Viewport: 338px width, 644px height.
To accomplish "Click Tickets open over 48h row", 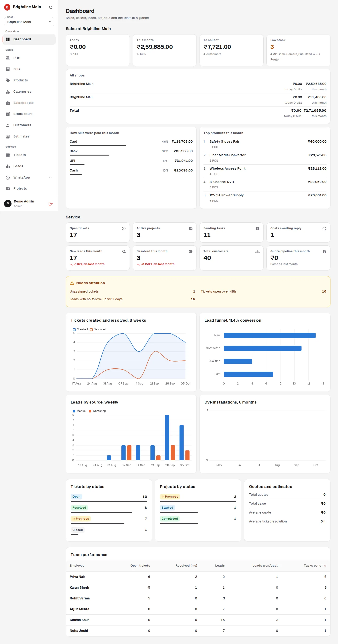I will [x=263, y=291].
